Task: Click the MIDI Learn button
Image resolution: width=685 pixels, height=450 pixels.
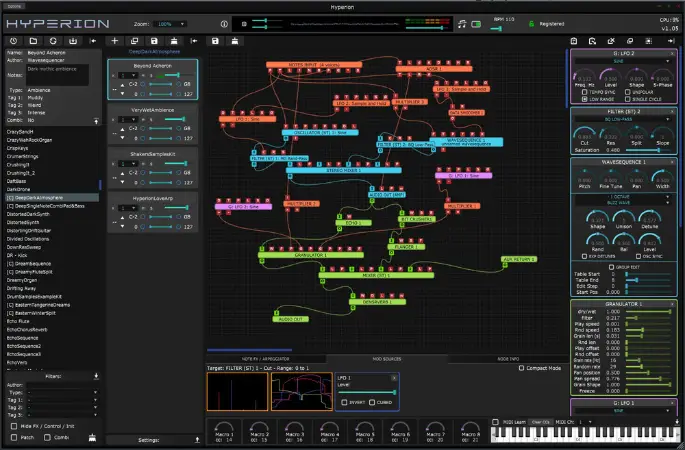Action: (x=509, y=423)
